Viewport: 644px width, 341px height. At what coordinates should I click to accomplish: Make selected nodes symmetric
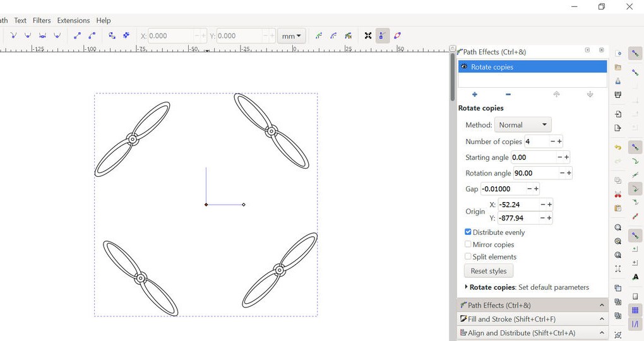(x=42, y=36)
